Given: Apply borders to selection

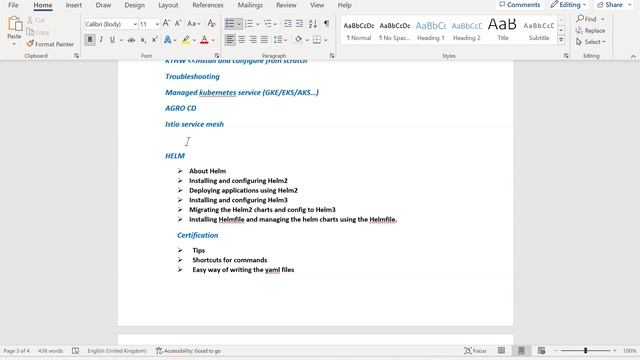Looking at the screenshot, I should 317,40.
